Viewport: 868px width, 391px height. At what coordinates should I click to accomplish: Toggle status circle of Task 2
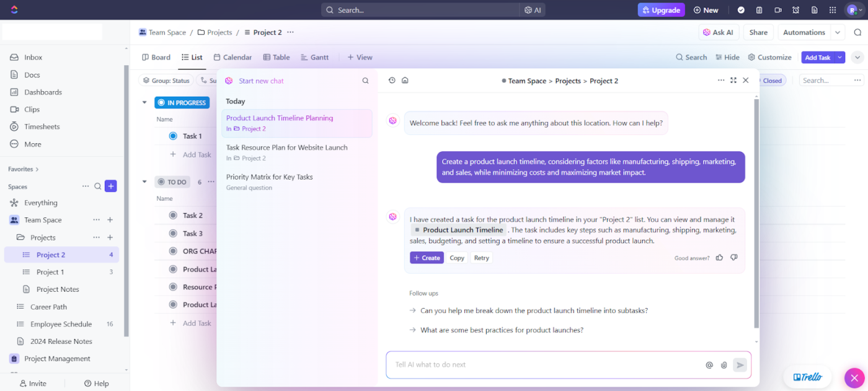tap(173, 216)
